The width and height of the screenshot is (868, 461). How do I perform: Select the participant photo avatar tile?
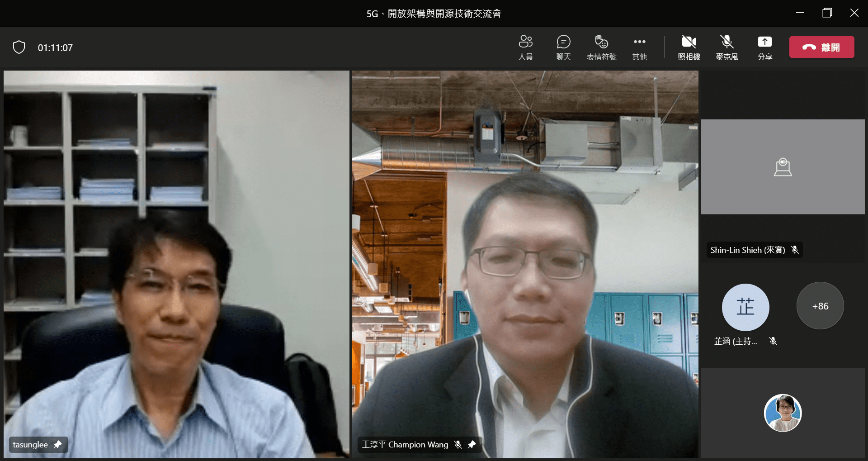point(783,413)
